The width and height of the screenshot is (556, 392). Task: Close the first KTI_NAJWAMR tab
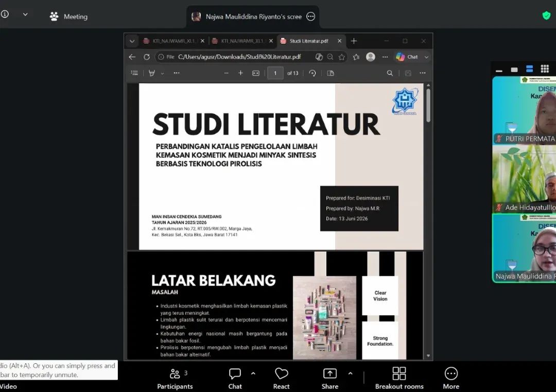pos(202,41)
